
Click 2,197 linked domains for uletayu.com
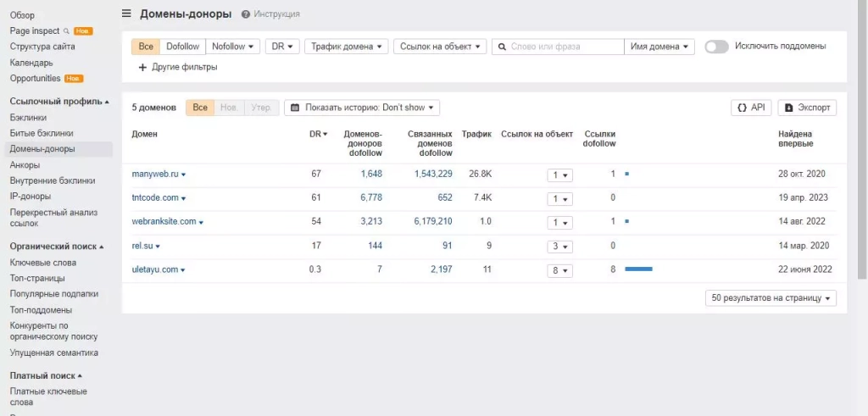point(441,269)
